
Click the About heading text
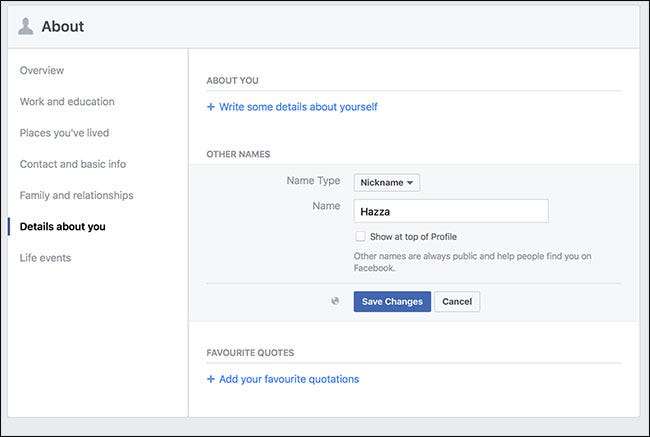click(63, 27)
